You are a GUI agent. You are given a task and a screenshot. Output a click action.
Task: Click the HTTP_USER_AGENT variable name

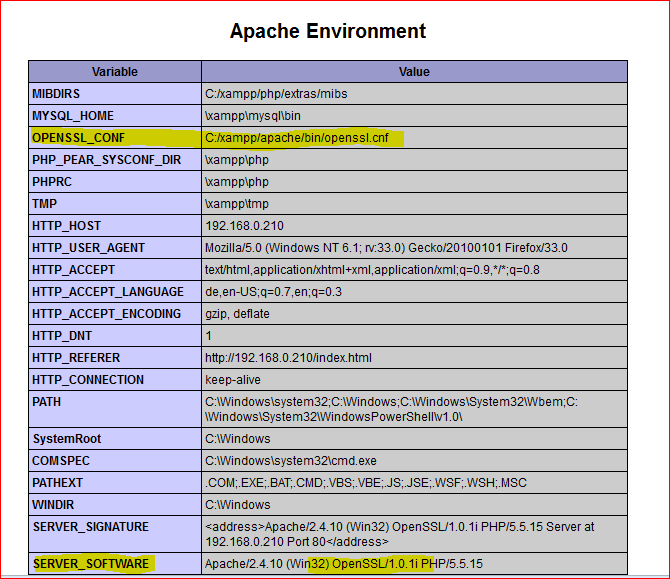(88, 248)
